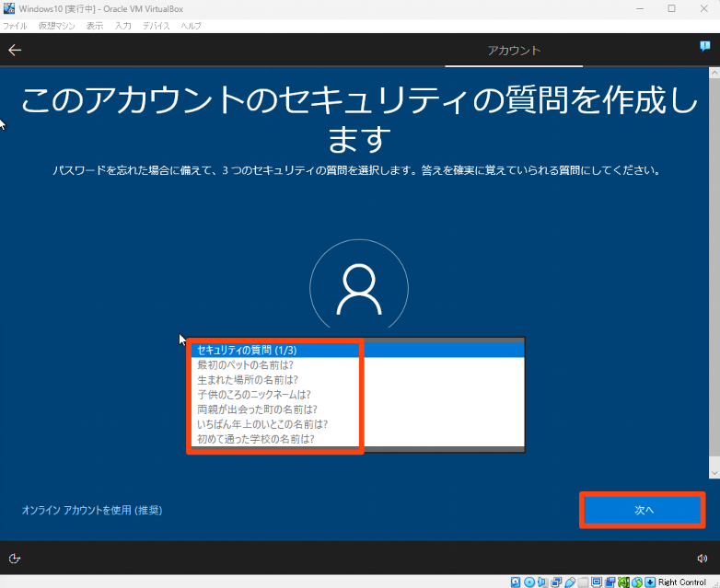Click the VirtualBox audio status icon
The width and height of the screenshot is (720, 588).
click(542, 582)
